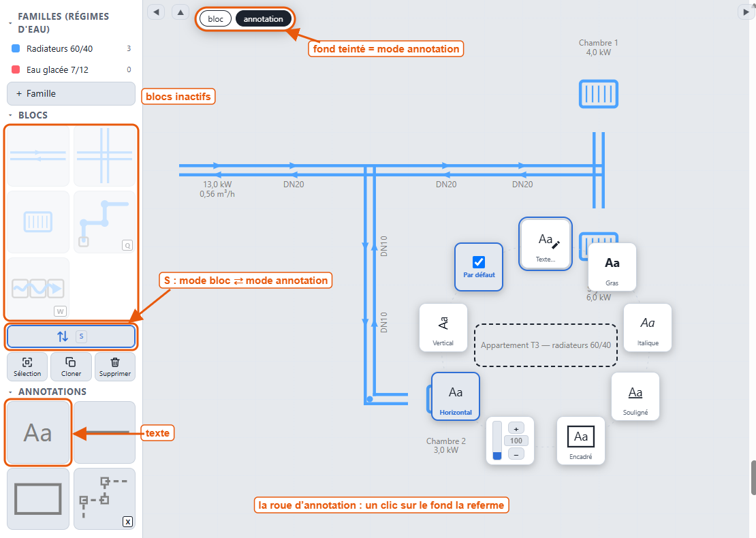Click the vertical scrollbar thumb at right edge
The width and height of the screenshot is (756, 538).
click(753, 477)
